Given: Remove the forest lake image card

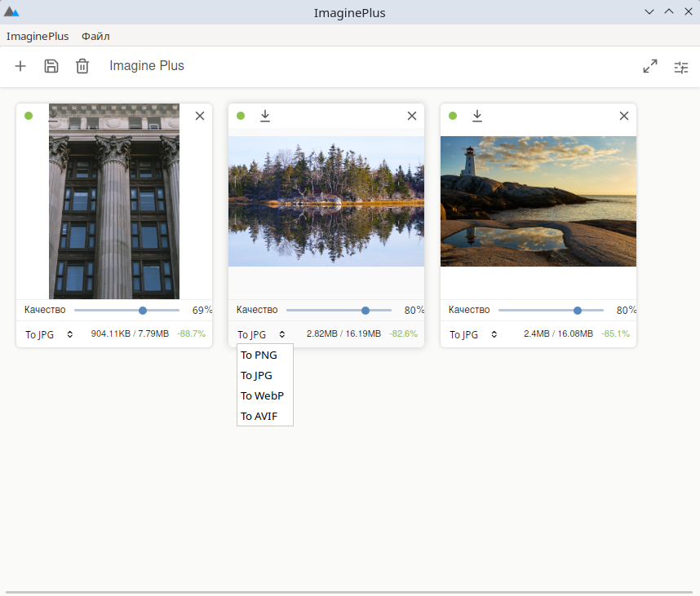Looking at the screenshot, I should coord(412,116).
